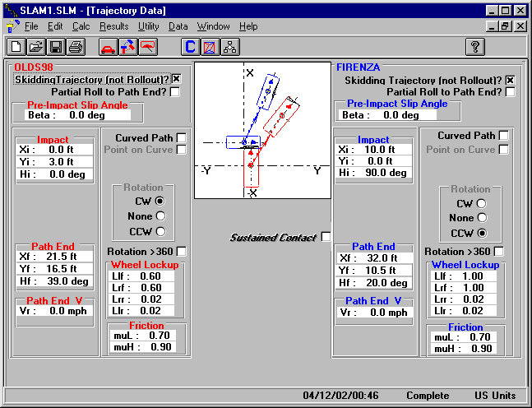This screenshot has height=408, width=532.
Task: Click the New file toolbar icon
Action: click(x=16, y=47)
